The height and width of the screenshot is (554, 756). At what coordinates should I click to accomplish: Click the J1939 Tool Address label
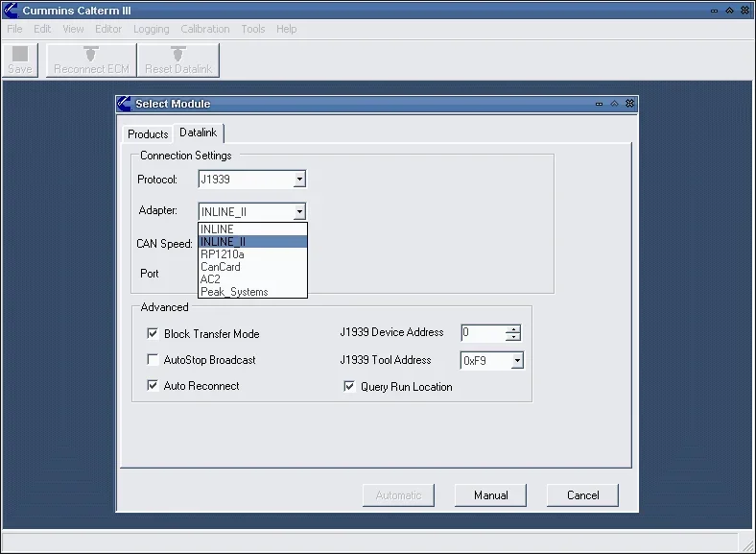(x=386, y=360)
